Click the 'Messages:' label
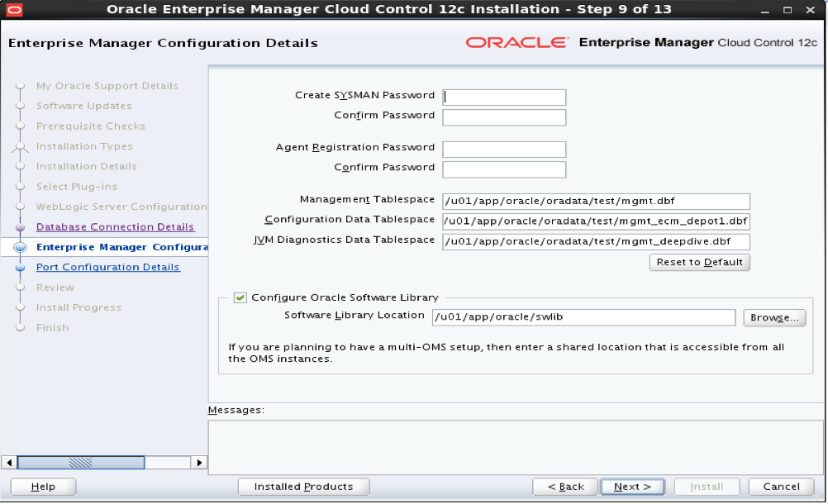828x504 pixels. 236,410
